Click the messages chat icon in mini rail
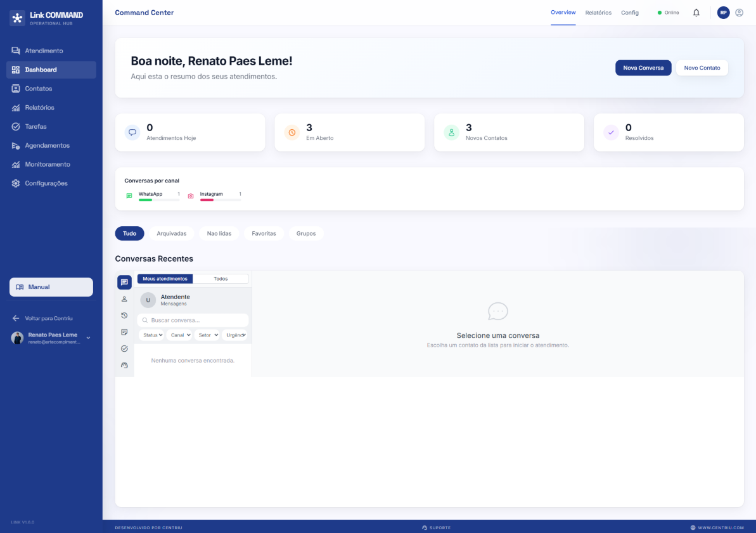The width and height of the screenshot is (756, 533). point(124,282)
